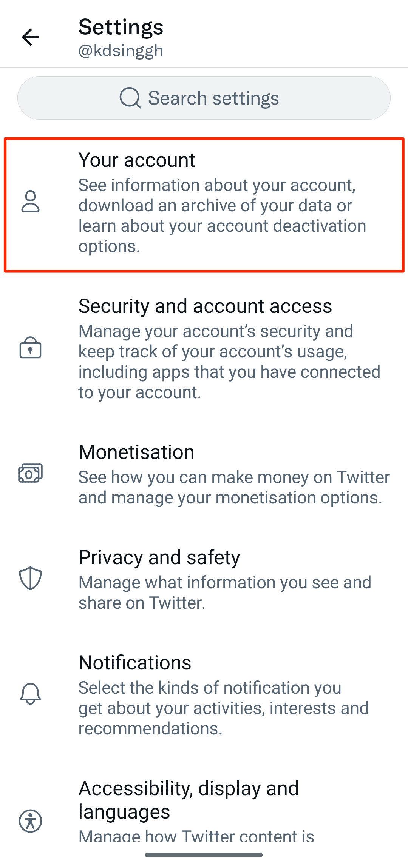The image size is (408, 868).
Task: Tap the person icon for Your account
Action: [30, 202]
